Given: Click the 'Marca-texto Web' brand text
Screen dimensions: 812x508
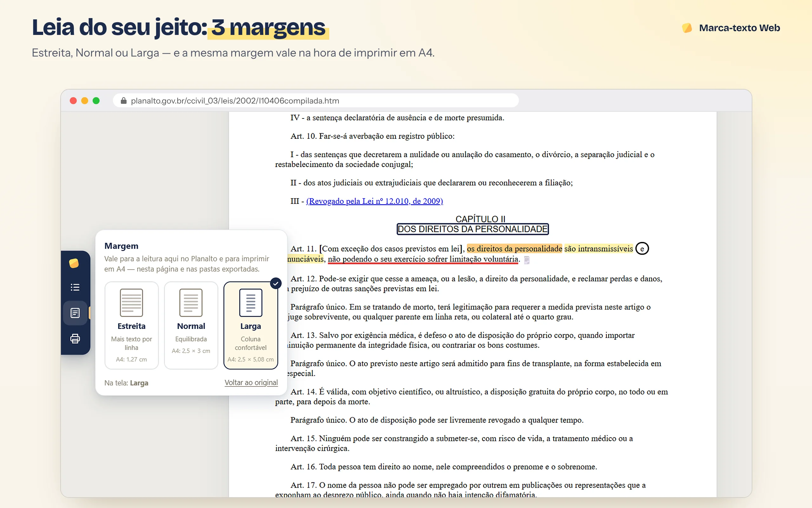Looking at the screenshot, I should coord(740,28).
